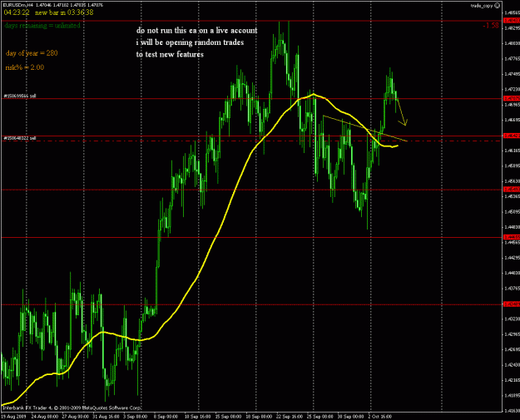Click the 8 Sep 00:00 time label

166,417
